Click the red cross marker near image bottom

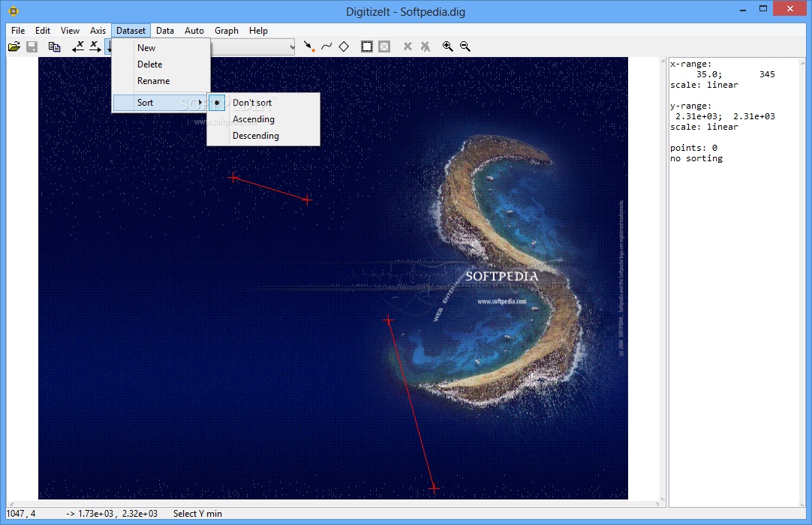(434, 488)
